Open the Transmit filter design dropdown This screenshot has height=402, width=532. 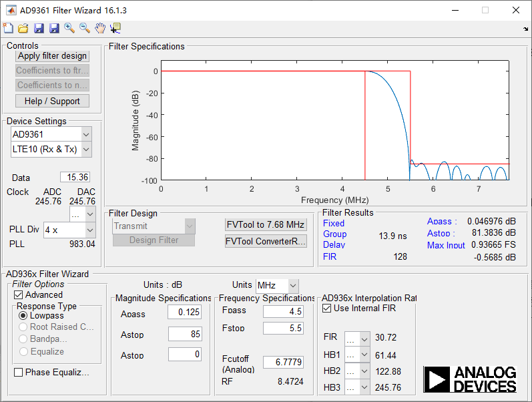pos(154,226)
